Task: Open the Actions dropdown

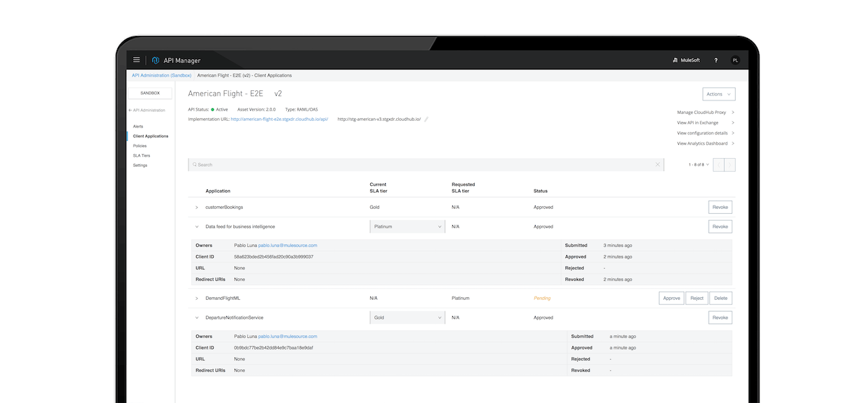Action: coord(719,94)
